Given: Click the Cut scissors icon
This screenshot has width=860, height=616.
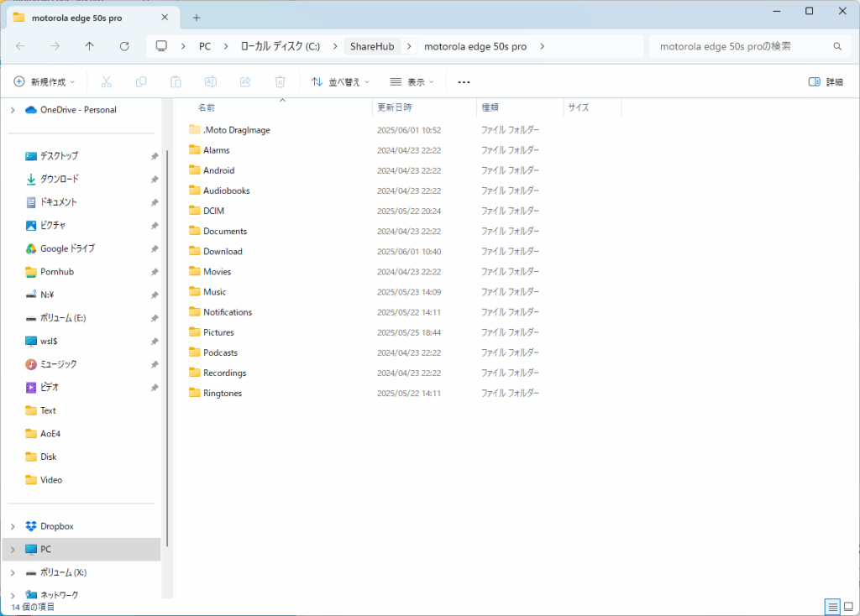Looking at the screenshot, I should pyautogui.click(x=106, y=81).
